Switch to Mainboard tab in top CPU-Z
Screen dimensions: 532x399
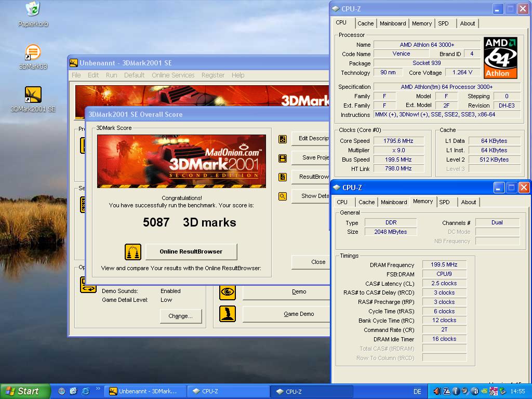[393, 23]
